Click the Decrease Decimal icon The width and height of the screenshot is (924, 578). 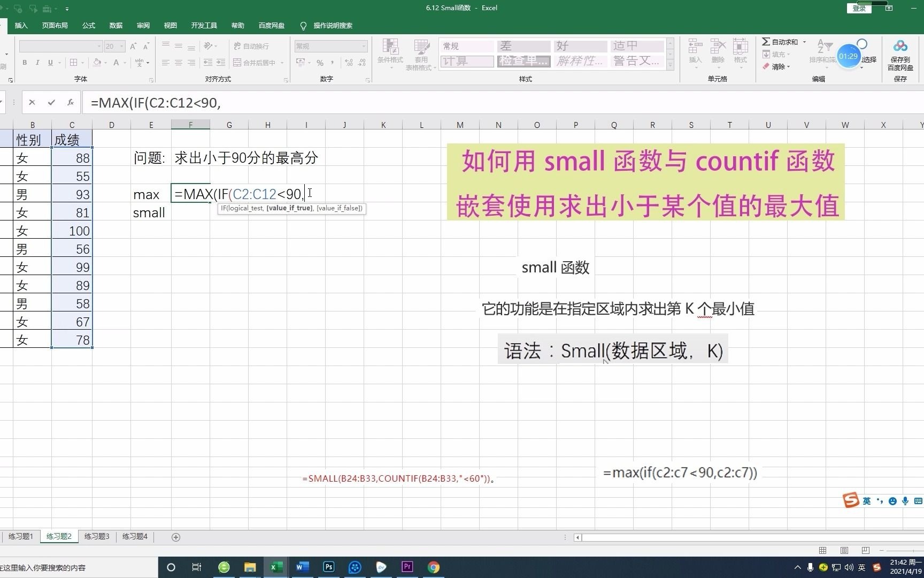[x=362, y=63]
